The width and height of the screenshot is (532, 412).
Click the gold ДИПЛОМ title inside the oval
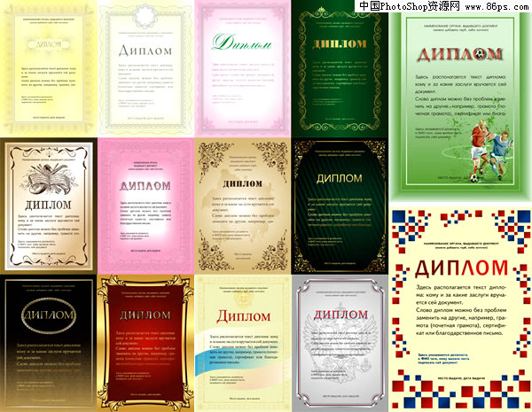click(x=49, y=315)
